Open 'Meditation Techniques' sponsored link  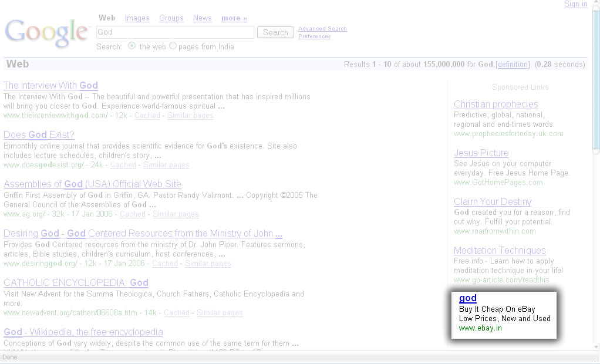tap(500, 250)
